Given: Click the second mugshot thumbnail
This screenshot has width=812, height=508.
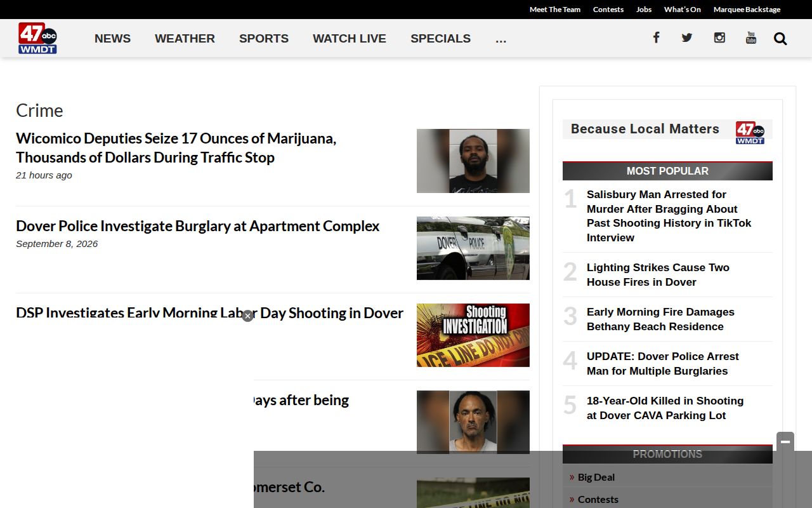Looking at the screenshot, I should tap(473, 422).
